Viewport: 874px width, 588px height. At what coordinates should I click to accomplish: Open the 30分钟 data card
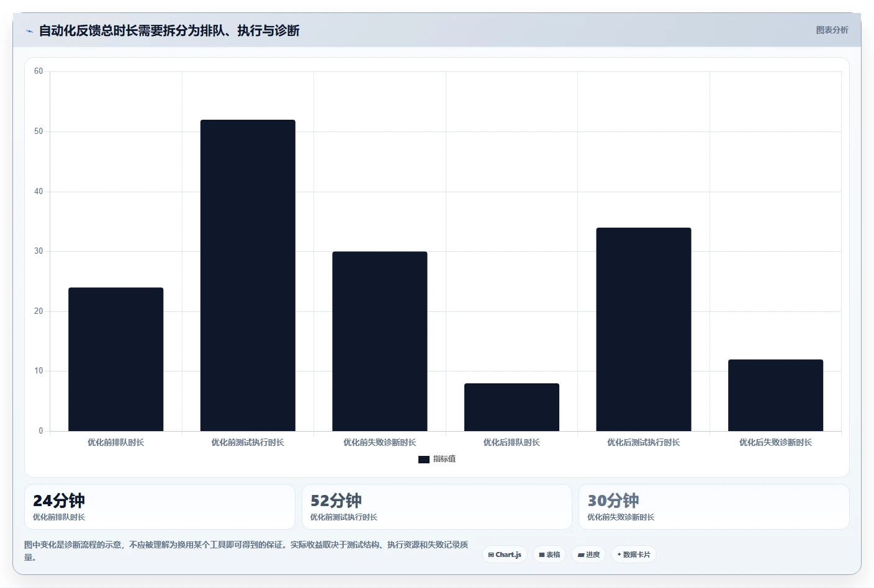[714, 507]
